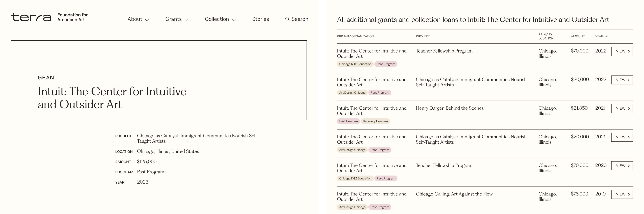Click the Art Design Chicago tag for 2019
This screenshot has height=214, width=644.
click(352, 207)
